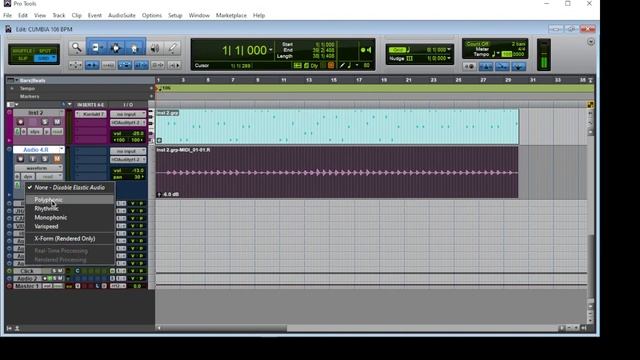
Task: Click the clip gain -6.0 dB badge
Action: [168, 195]
